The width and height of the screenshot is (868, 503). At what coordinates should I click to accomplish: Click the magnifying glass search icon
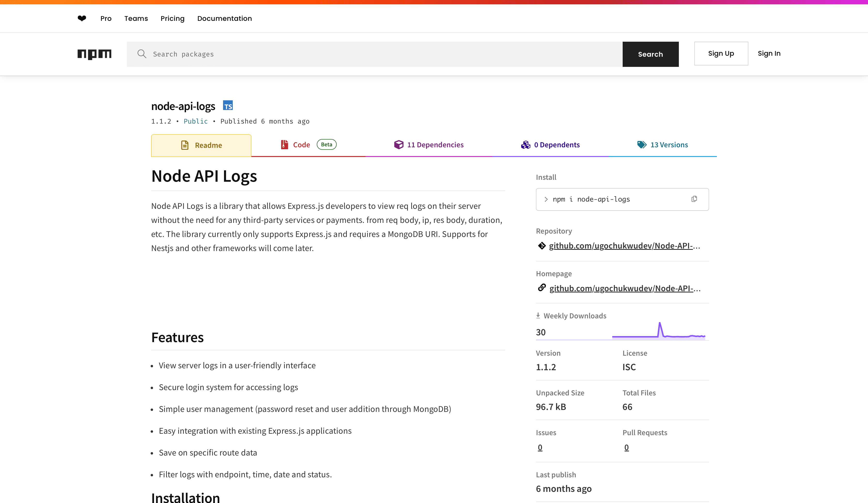tap(142, 54)
